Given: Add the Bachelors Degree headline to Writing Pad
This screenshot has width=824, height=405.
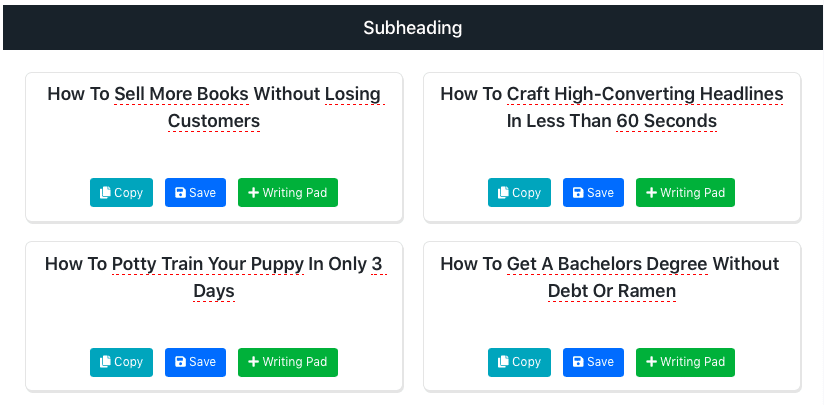Looking at the screenshot, I should [x=685, y=362].
